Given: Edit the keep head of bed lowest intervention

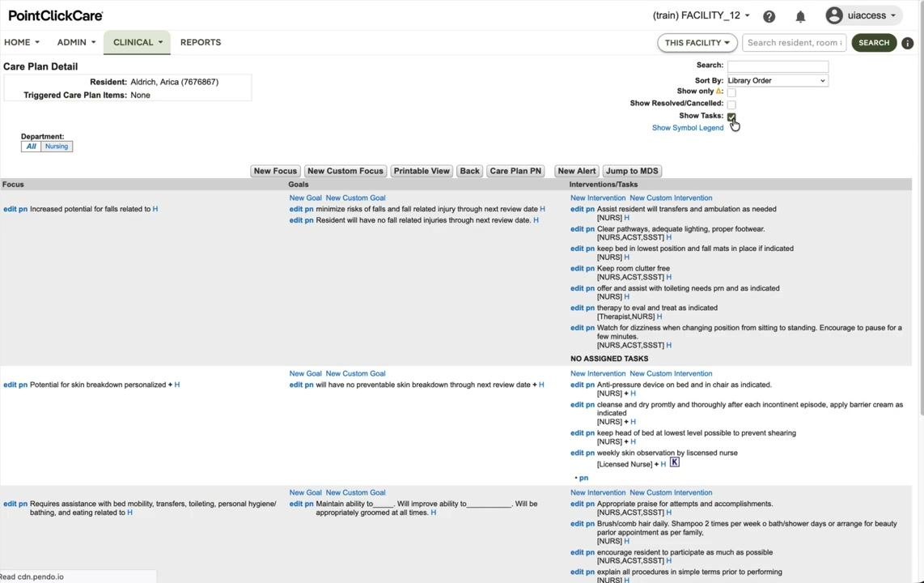Looking at the screenshot, I should pos(577,433).
